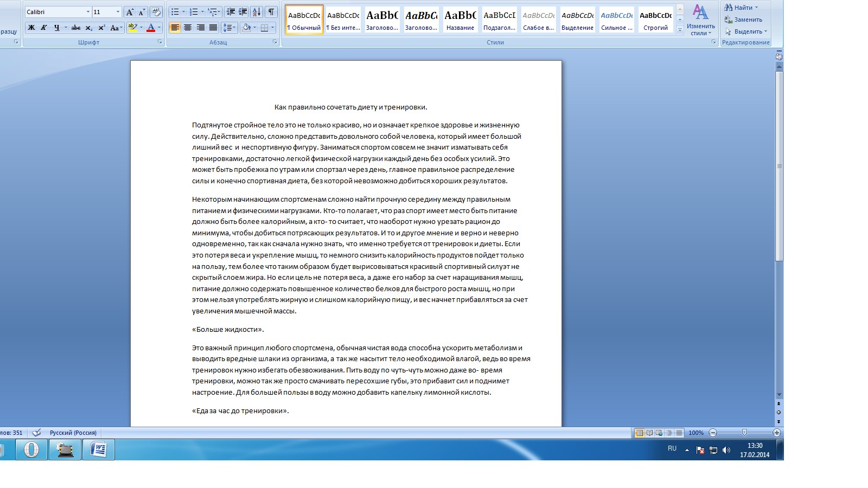Clear formatting with the eraser icon
868x488 pixels.
(156, 12)
